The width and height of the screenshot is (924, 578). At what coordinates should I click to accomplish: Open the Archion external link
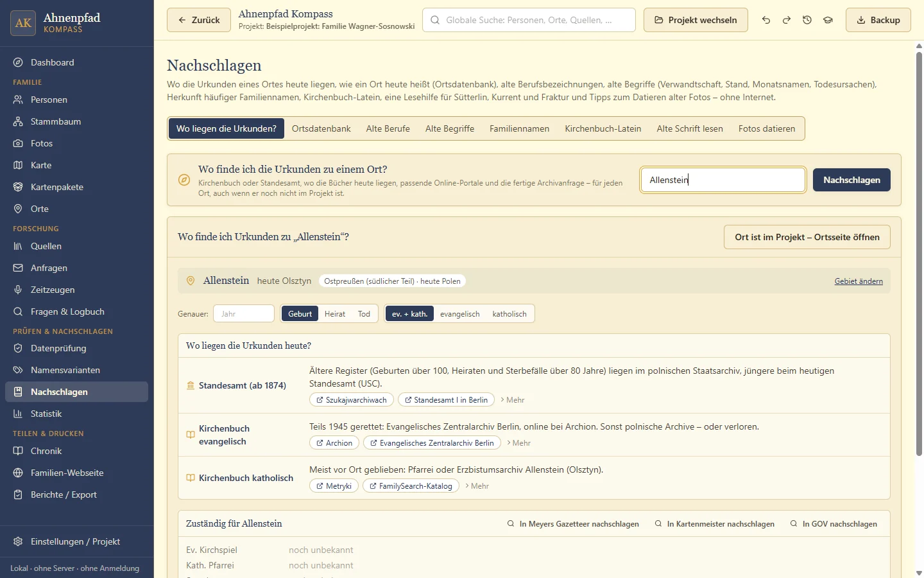[334, 443]
